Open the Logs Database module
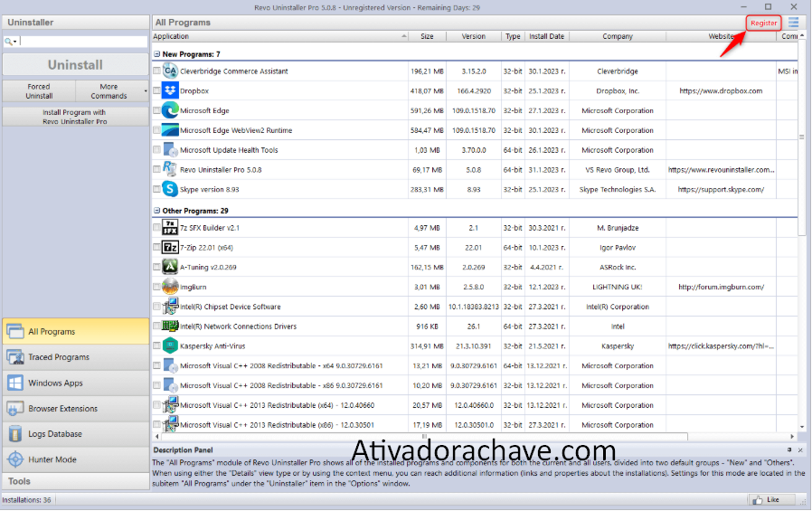Image resolution: width=812 pixels, height=511 pixels. (76, 434)
